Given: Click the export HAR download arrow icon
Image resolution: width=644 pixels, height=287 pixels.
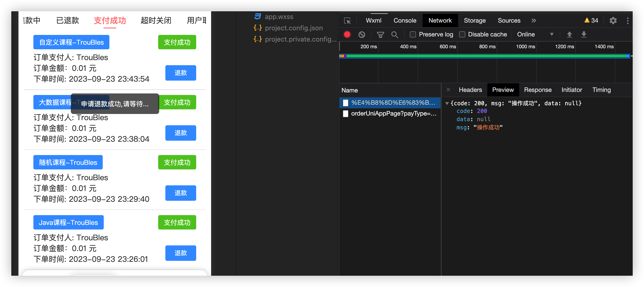Looking at the screenshot, I should (x=584, y=34).
